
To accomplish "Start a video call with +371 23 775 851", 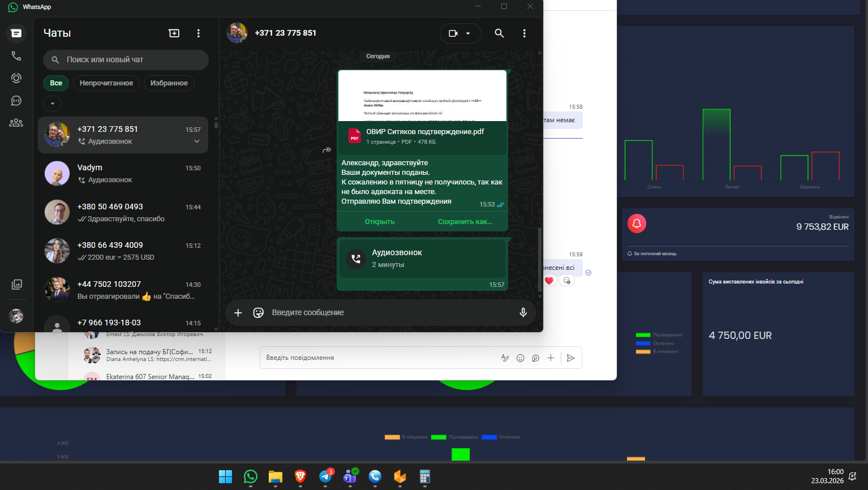I will click(453, 33).
